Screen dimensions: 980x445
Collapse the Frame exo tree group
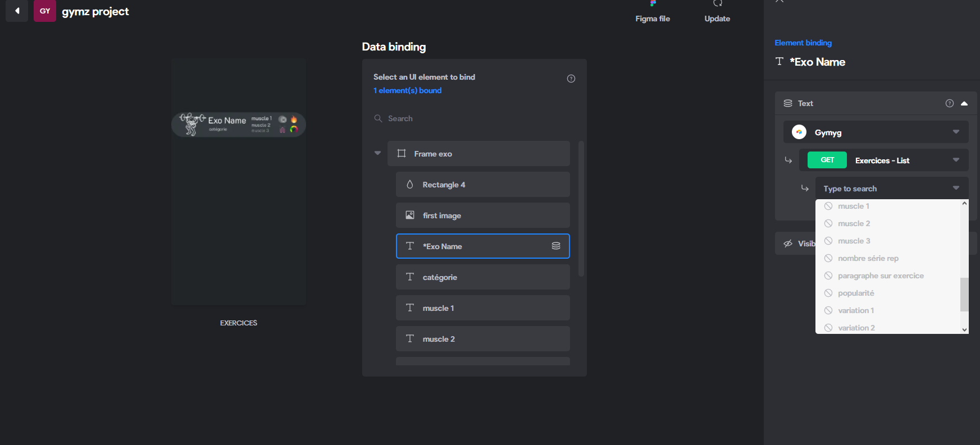coord(377,153)
